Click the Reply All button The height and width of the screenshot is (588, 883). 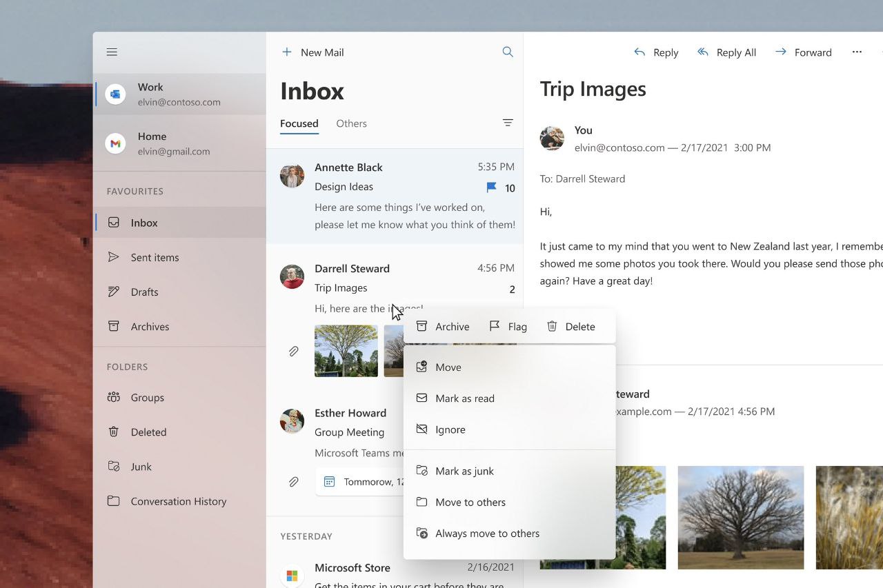pos(726,52)
